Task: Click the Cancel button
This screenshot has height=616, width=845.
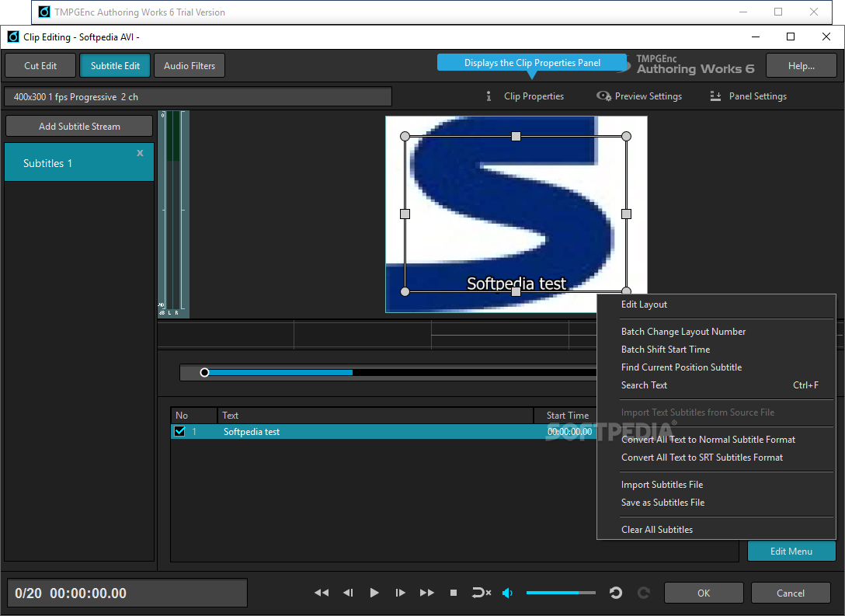Action: coord(791,593)
